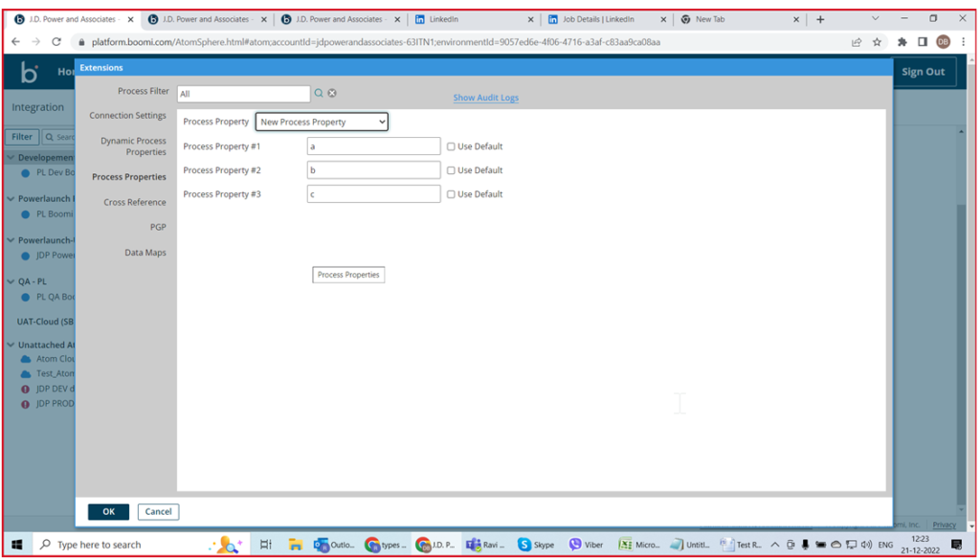Open Viber from the taskbar
The image size is (980, 559).
click(587, 545)
